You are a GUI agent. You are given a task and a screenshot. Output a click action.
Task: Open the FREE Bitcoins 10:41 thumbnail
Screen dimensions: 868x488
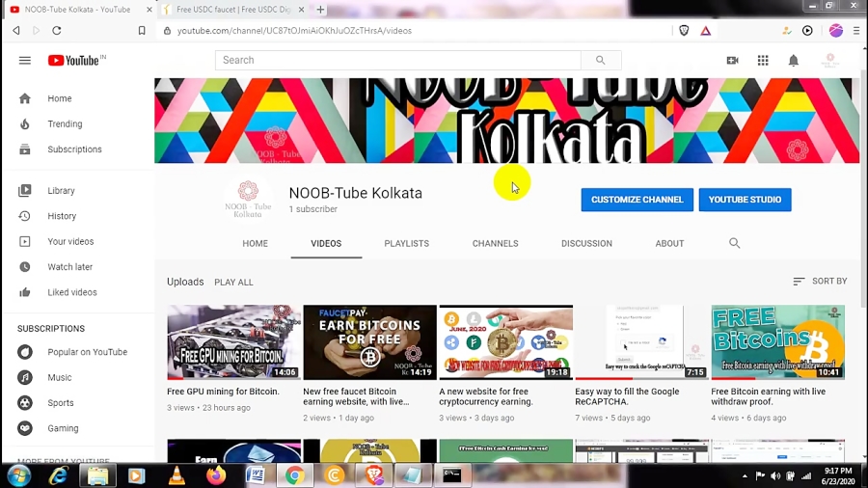777,342
